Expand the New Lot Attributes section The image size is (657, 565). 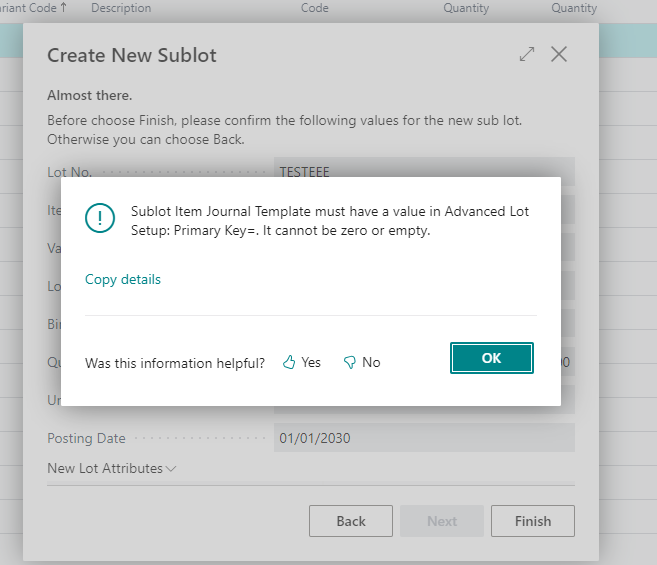click(x=112, y=468)
